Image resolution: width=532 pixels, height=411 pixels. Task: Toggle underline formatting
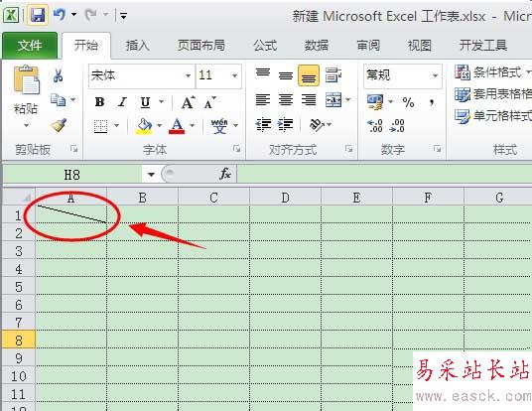coord(146,102)
